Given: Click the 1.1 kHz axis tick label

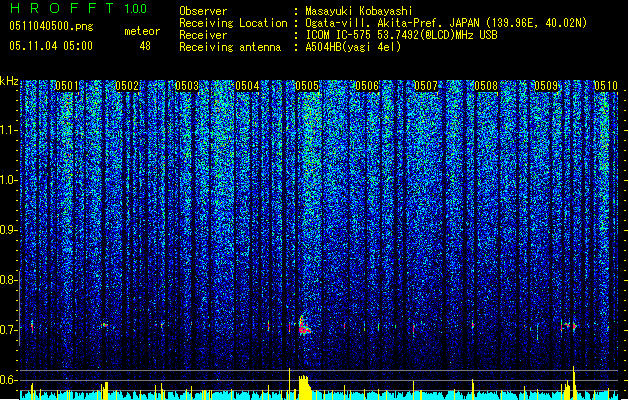Looking at the screenshot, I should 8,130.
